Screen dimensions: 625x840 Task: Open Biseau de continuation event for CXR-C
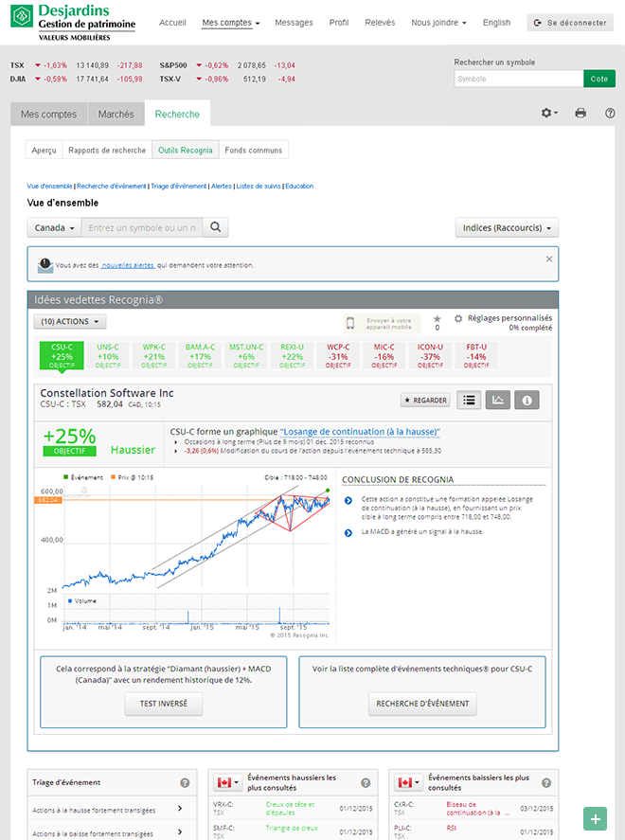coord(476,809)
